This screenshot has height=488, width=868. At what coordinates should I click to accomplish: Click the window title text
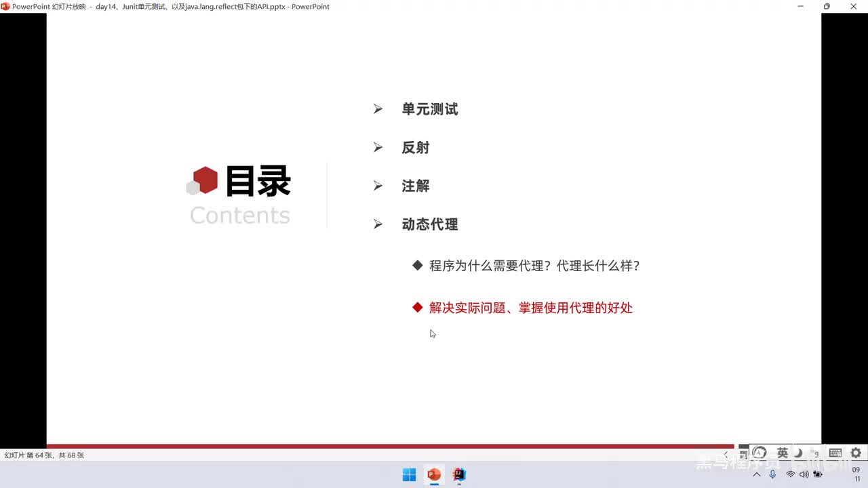[171, 7]
